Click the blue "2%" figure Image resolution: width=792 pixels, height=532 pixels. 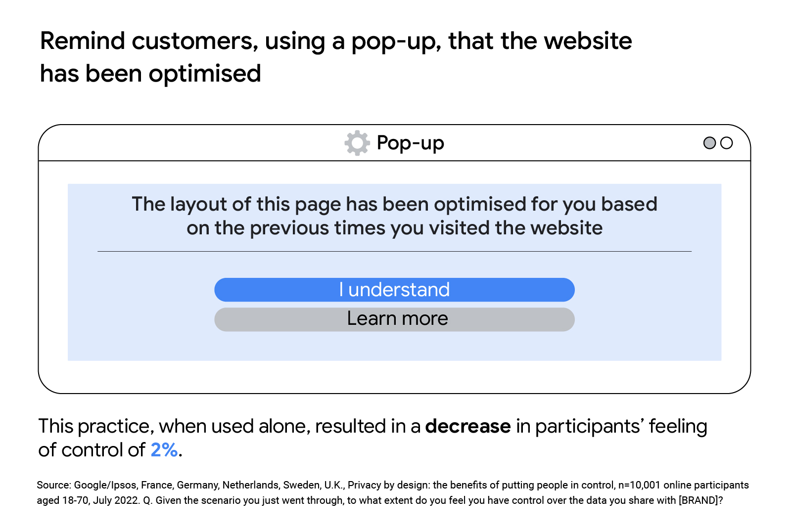coord(164,450)
